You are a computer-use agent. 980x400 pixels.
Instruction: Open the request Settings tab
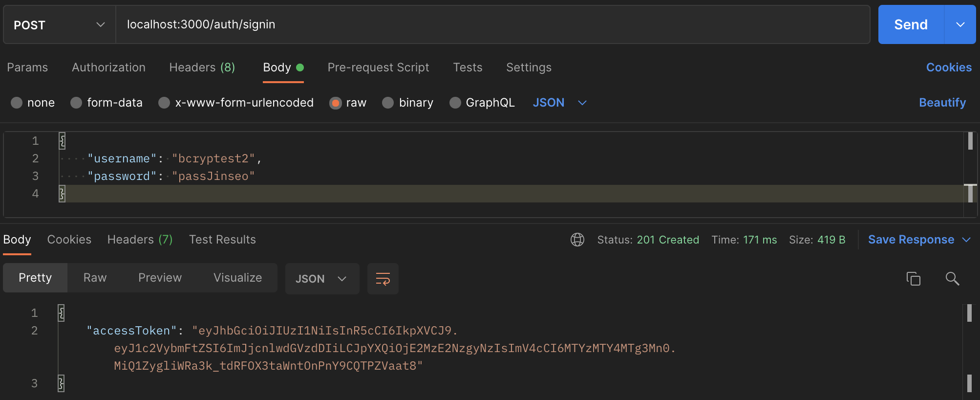point(529,67)
